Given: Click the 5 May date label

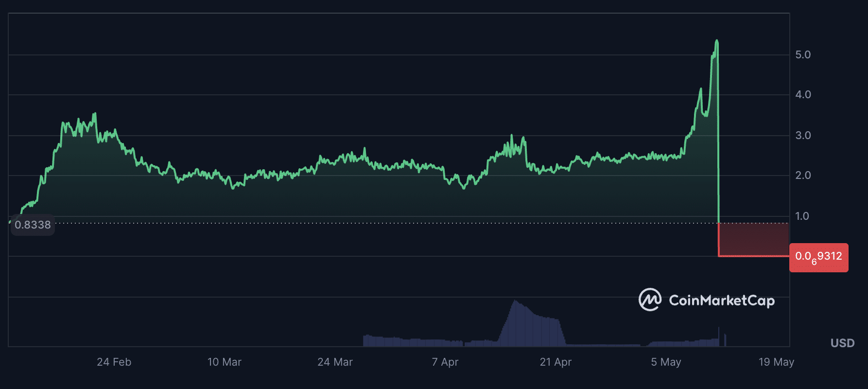Looking at the screenshot, I should 666,362.
